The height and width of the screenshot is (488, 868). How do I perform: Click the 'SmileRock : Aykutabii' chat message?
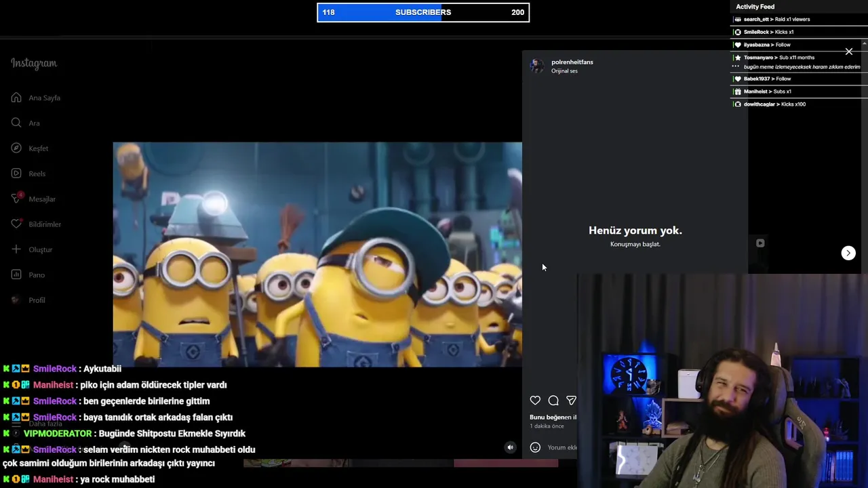62,369
